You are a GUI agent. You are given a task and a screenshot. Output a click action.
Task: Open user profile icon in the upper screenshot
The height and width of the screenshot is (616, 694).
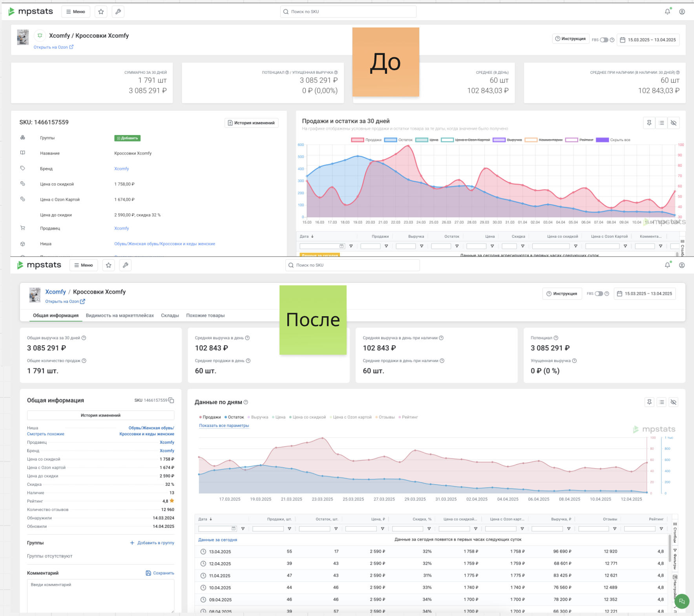coord(682,12)
